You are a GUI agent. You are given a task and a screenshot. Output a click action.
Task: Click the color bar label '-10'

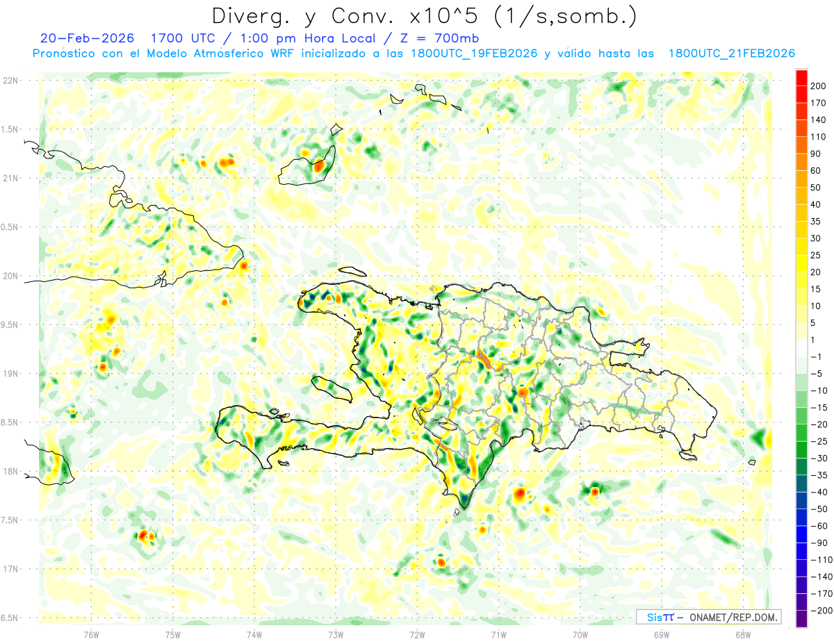pos(818,390)
